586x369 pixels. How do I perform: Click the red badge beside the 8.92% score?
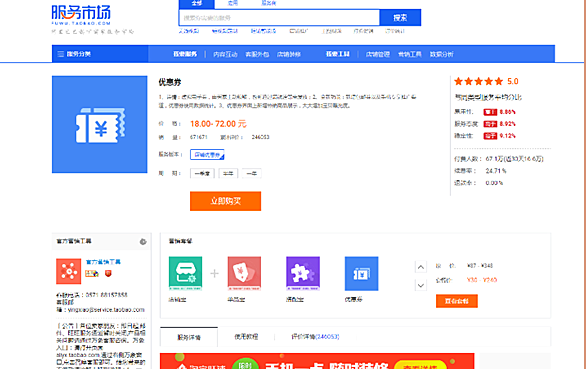click(x=490, y=124)
